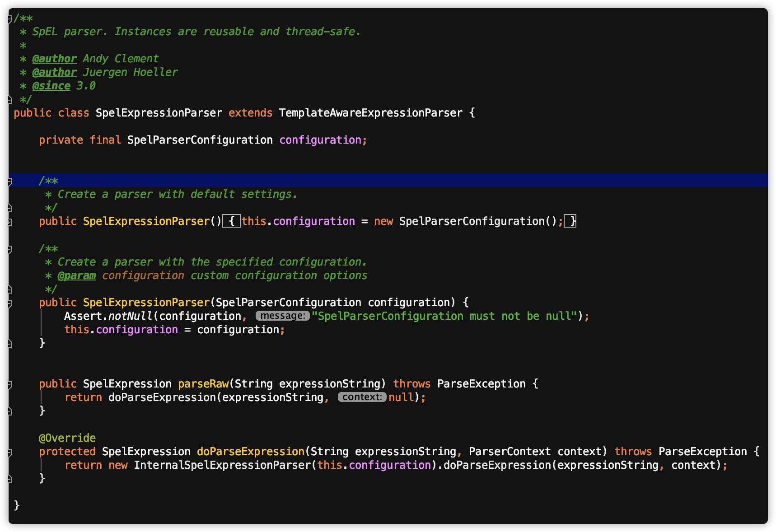Click Assert.notNull method call
This screenshot has height=532, width=776.
(108, 316)
